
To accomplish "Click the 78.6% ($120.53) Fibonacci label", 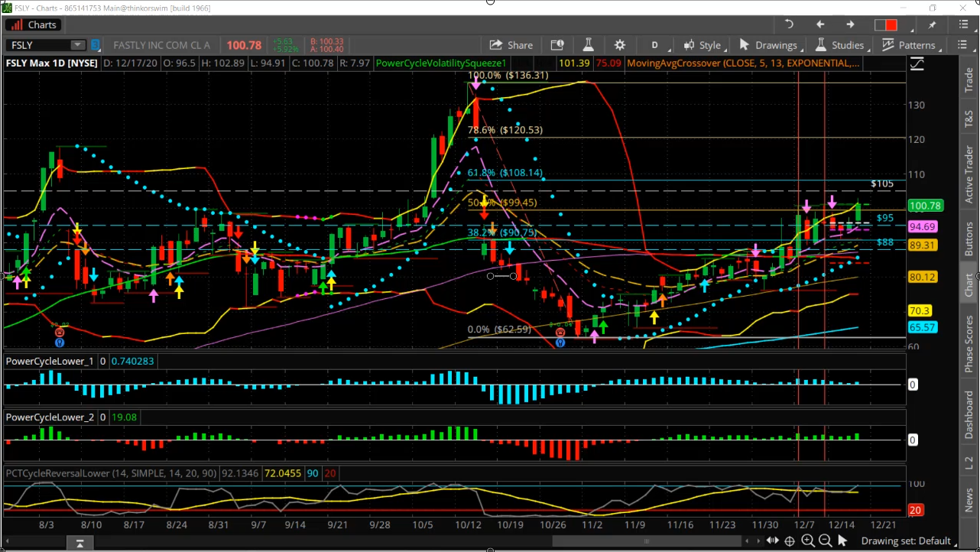I will (505, 130).
